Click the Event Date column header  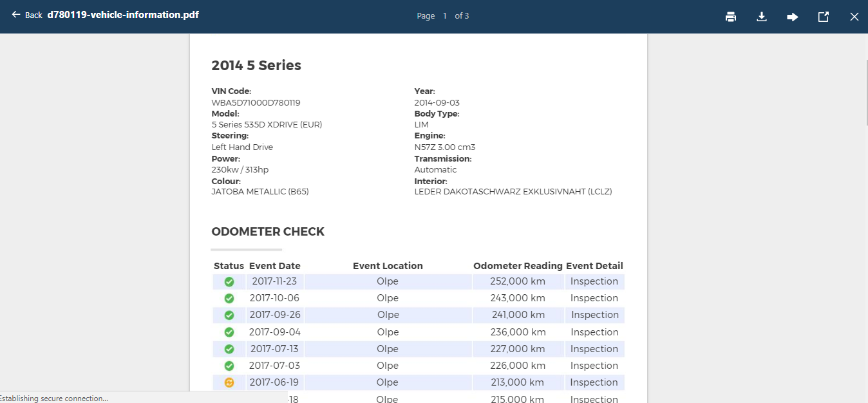pos(275,266)
